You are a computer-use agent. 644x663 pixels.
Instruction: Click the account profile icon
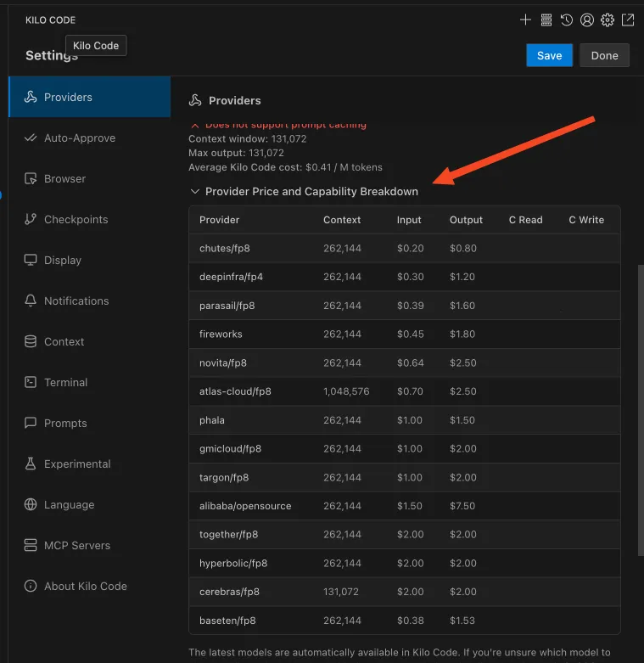pos(587,20)
